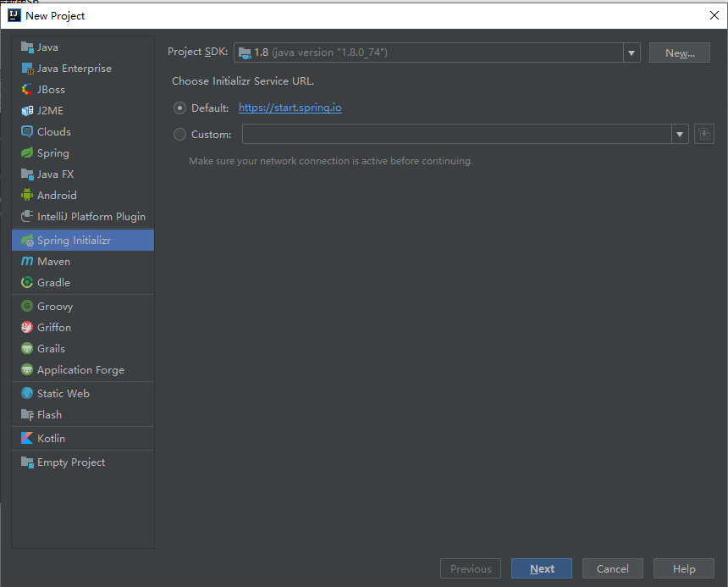Click the Static Web globe icon
The height and width of the screenshot is (587, 728).
click(27, 393)
